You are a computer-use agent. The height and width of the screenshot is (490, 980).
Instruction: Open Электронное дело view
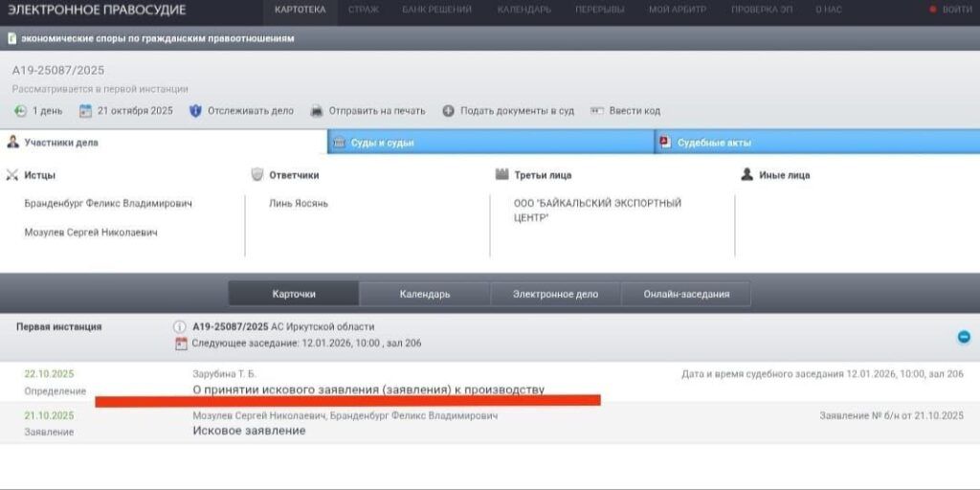pyautogui.click(x=555, y=294)
